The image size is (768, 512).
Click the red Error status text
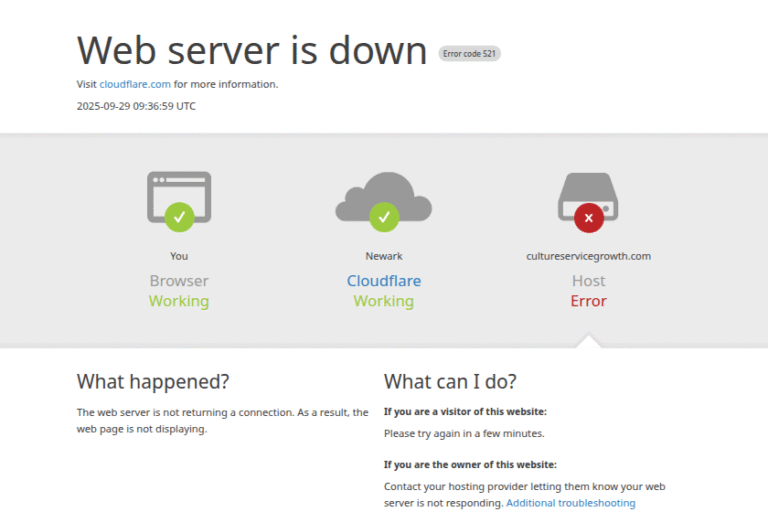click(x=588, y=301)
